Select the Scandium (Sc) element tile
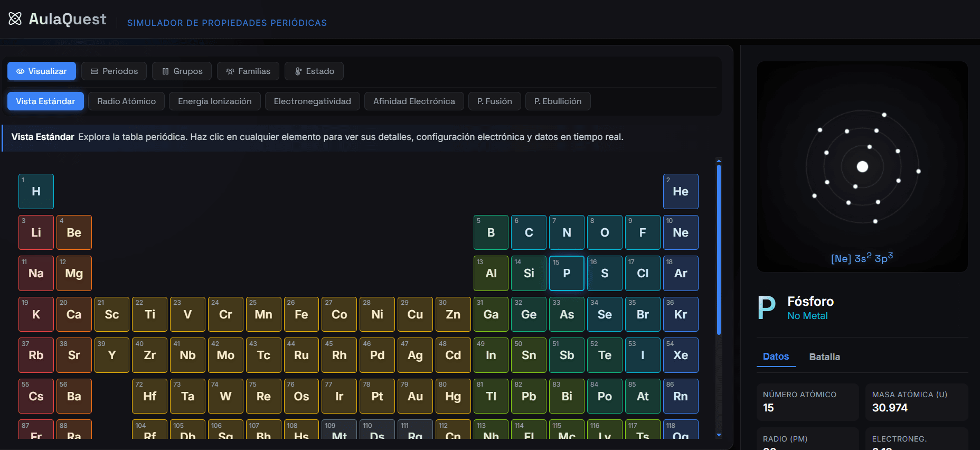This screenshot has height=450, width=980. [112, 314]
